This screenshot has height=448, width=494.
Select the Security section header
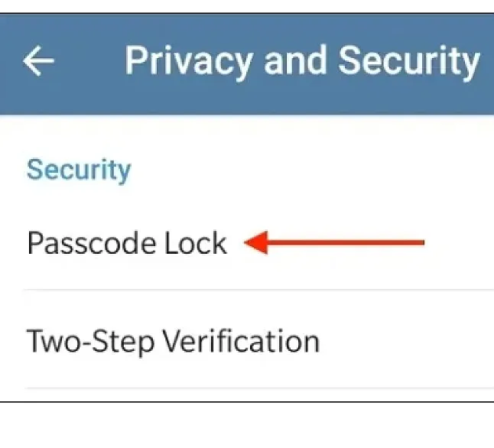pyautogui.click(x=79, y=170)
